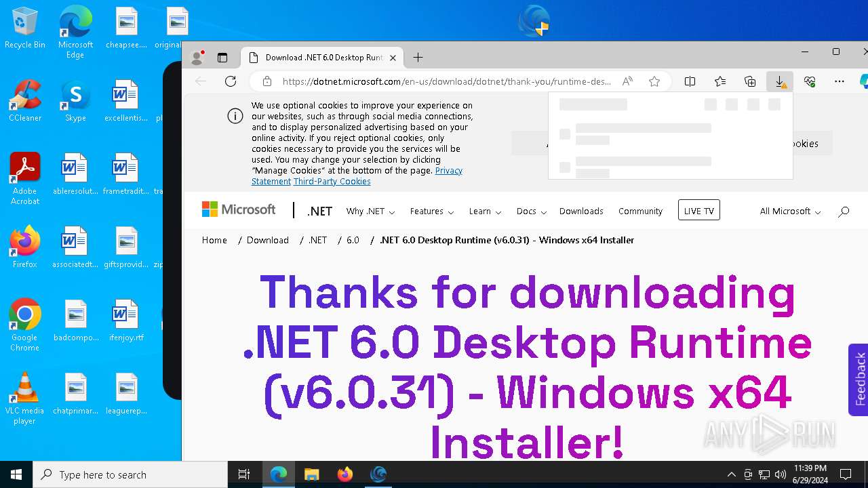This screenshot has height=488, width=868.
Task: Select the giftsprovid image file
Action: 126,247
